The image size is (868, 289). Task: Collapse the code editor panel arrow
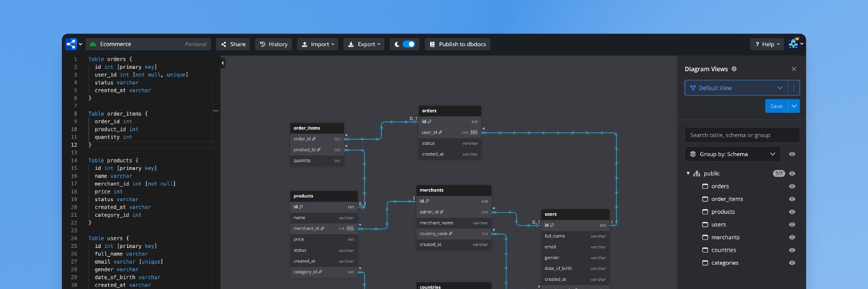click(x=223, y=62)
